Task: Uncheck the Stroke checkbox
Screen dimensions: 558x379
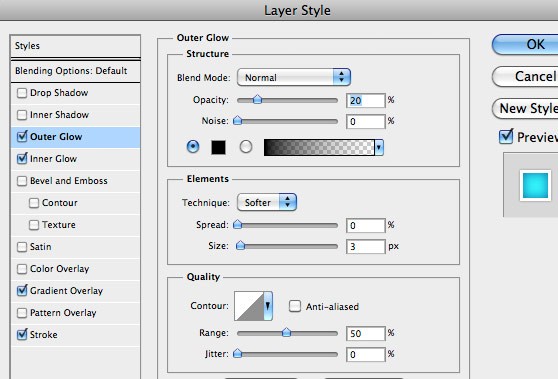Action: click(22, 335)
